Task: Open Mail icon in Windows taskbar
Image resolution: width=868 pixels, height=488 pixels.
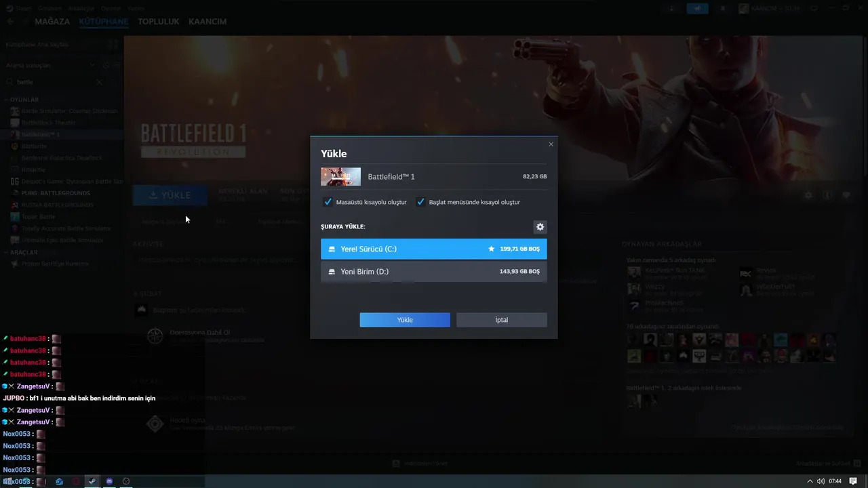Action: click(59, 481)
